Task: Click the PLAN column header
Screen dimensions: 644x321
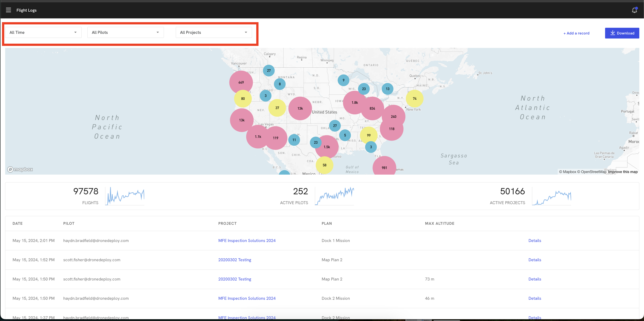Action: click(327, 223)
